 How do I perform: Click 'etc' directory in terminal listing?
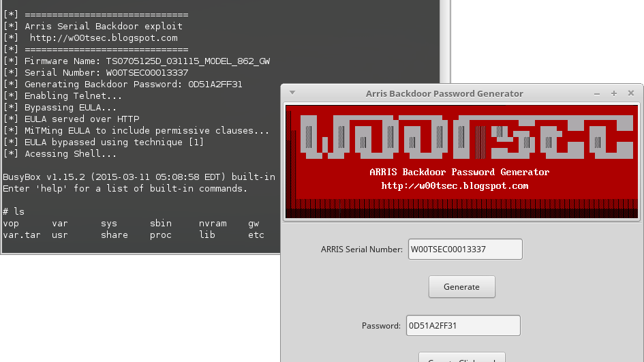pos(256,235)
